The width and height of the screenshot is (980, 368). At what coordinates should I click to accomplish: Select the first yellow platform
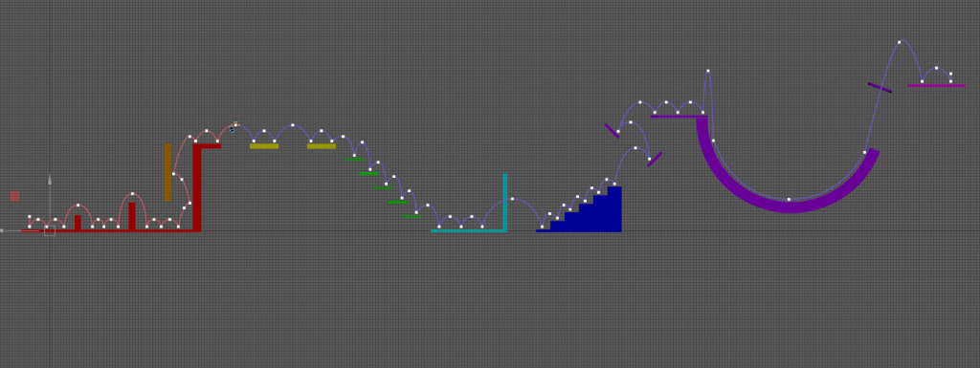264,146
